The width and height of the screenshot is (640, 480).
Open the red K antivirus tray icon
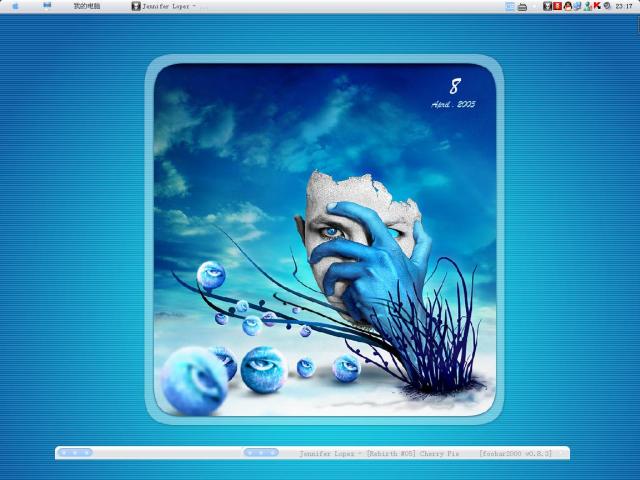point(597,6)
